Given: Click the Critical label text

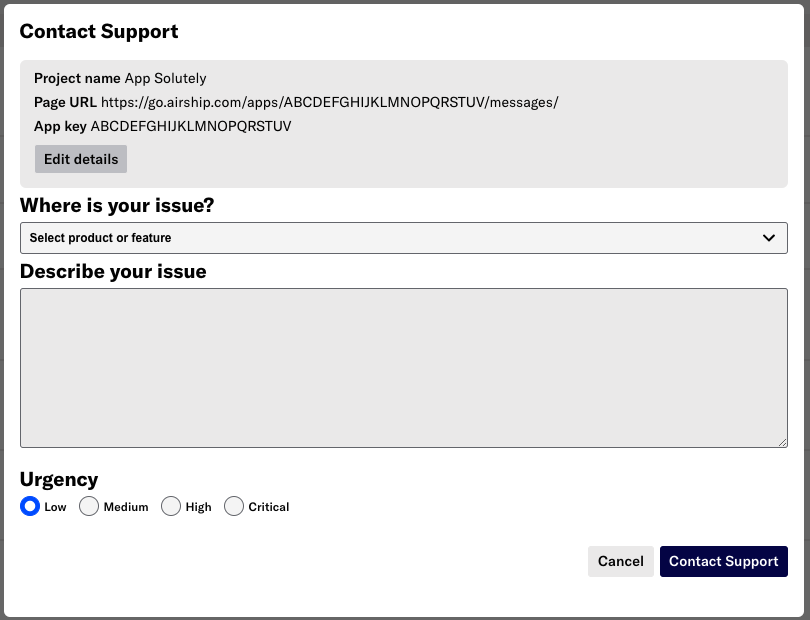Looking at the screenshot, I should coord(269,507).
